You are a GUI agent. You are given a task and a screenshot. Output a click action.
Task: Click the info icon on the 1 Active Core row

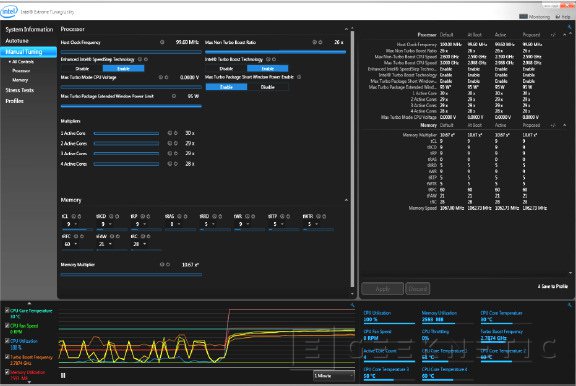tap(170, 133)
